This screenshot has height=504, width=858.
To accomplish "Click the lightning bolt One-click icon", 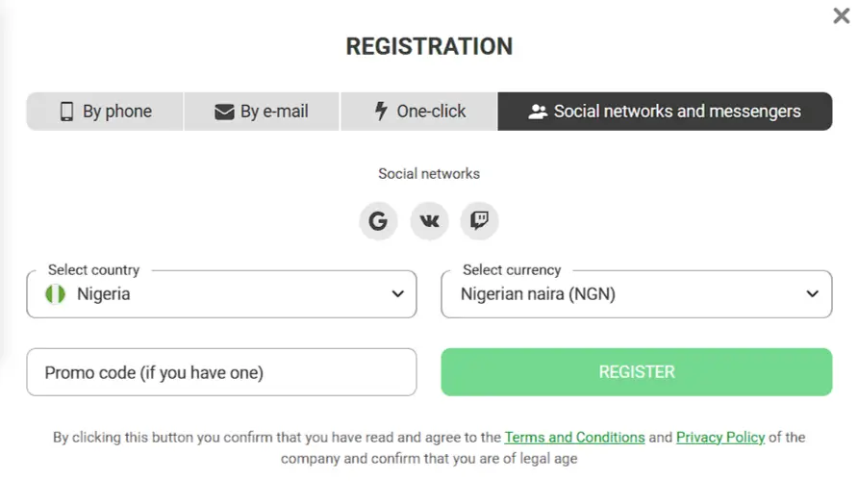I will (381, 112).
